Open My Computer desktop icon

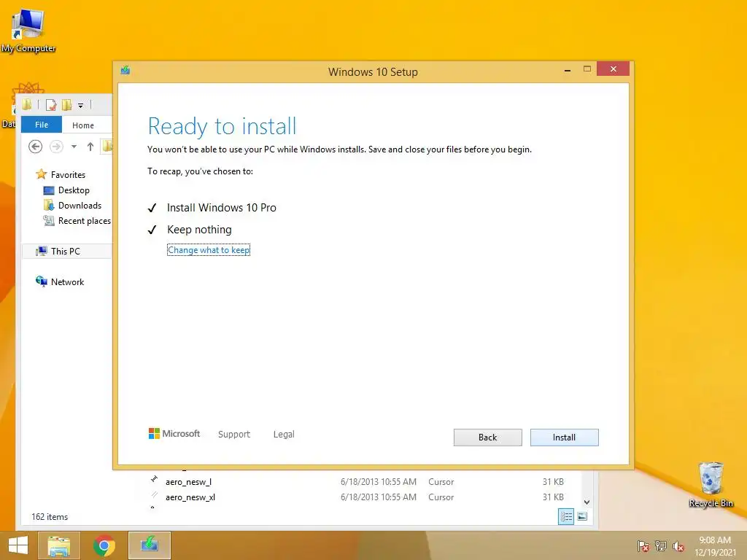tap(28, 31)
